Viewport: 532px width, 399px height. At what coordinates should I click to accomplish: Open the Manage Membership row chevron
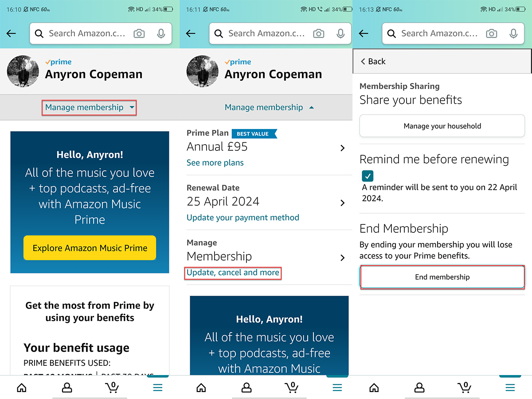click(x=342, y=258)
